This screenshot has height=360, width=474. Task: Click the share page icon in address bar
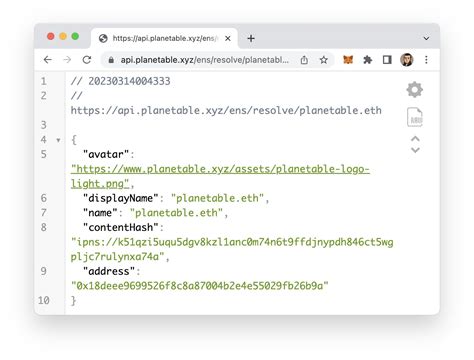pyautogui.click(x=304, y=60)
